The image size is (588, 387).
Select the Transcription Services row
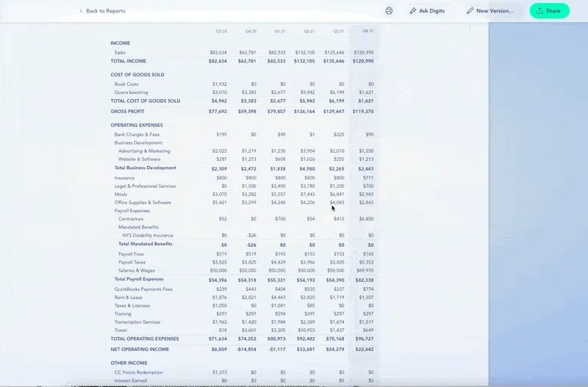[137, 322]
